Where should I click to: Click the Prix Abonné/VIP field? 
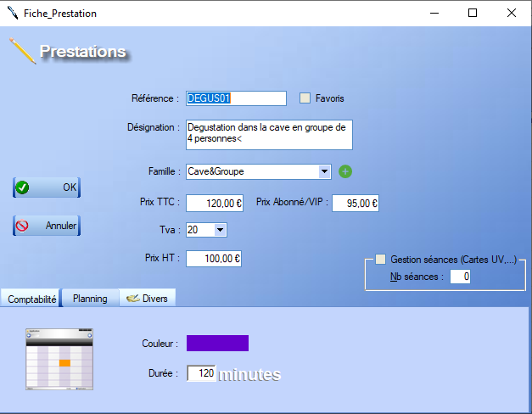click(x=355, y=204)
